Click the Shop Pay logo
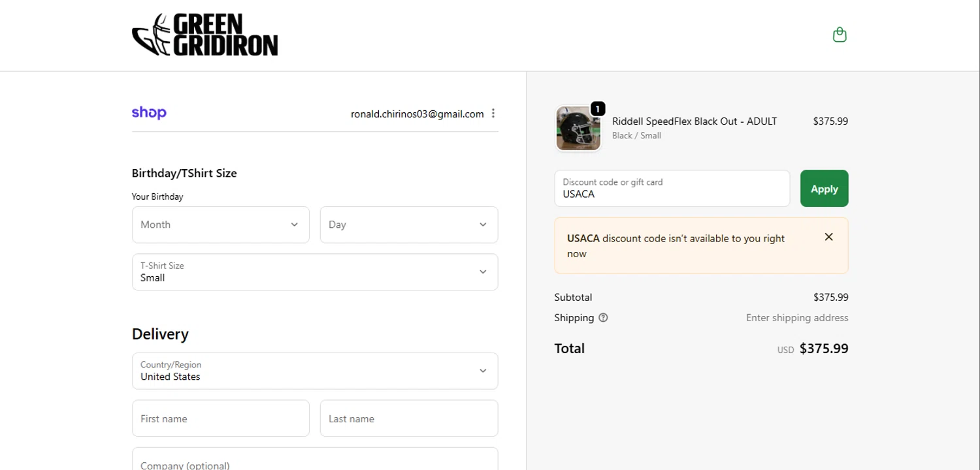 coord(149,113)
